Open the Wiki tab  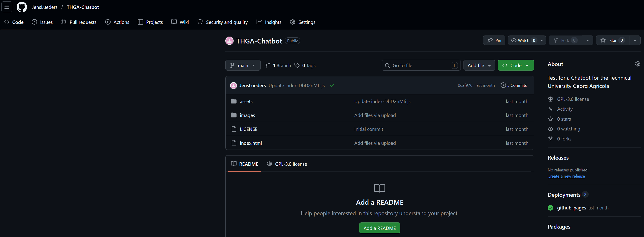(x=180, y=22)
